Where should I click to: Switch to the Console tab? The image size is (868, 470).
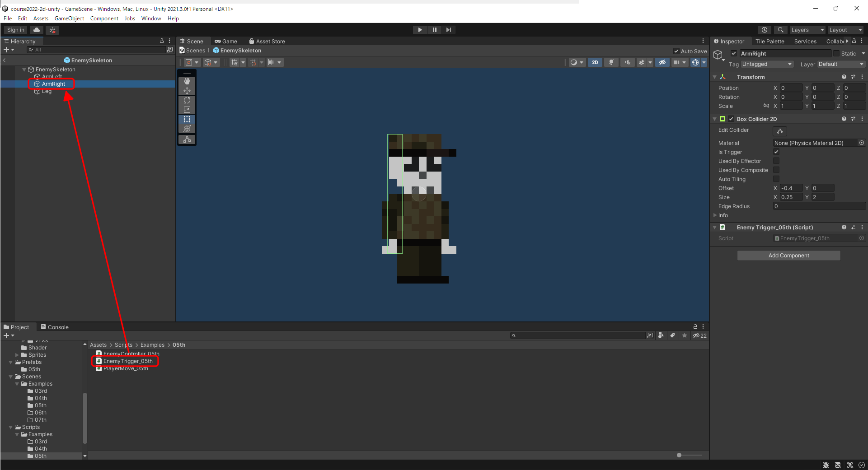(x=55, y=327)
